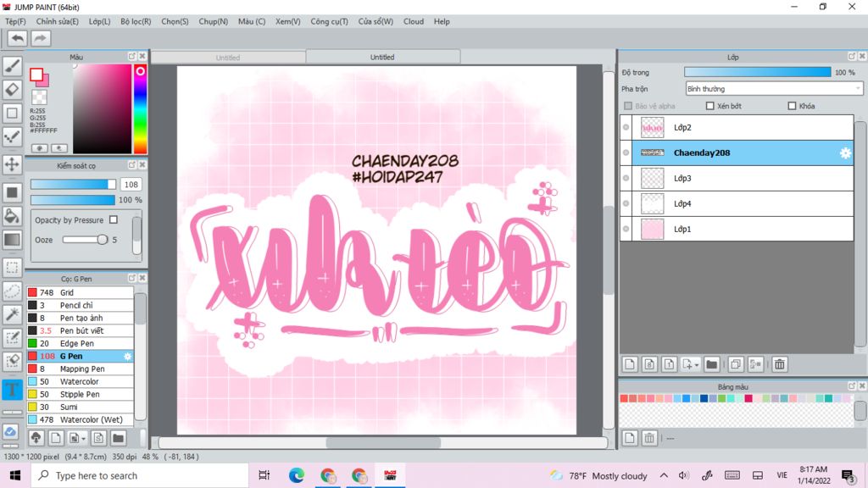Create new layer folder

pos(712,364)
